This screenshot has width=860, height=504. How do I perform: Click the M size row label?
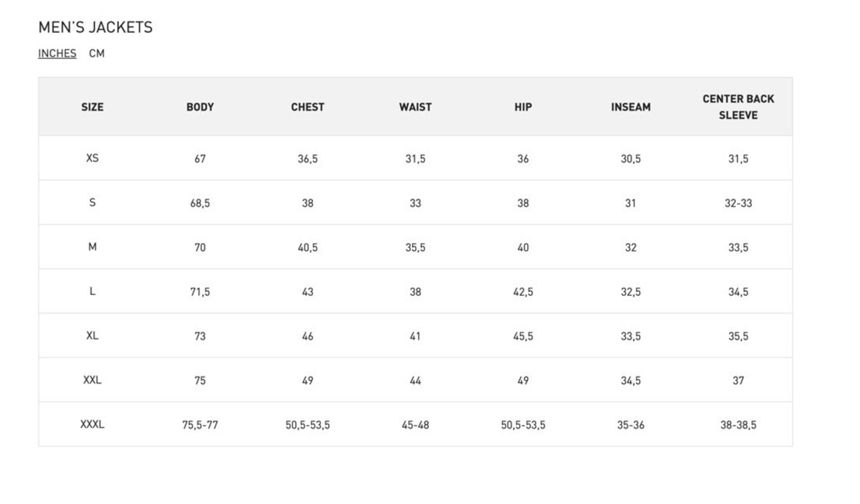pyautogui.click(x=92, y=247)
